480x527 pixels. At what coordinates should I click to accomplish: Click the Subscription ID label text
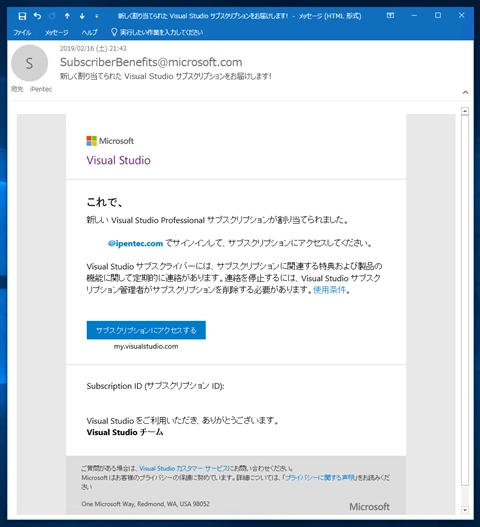pyautogui.click(x=155, y=386)
